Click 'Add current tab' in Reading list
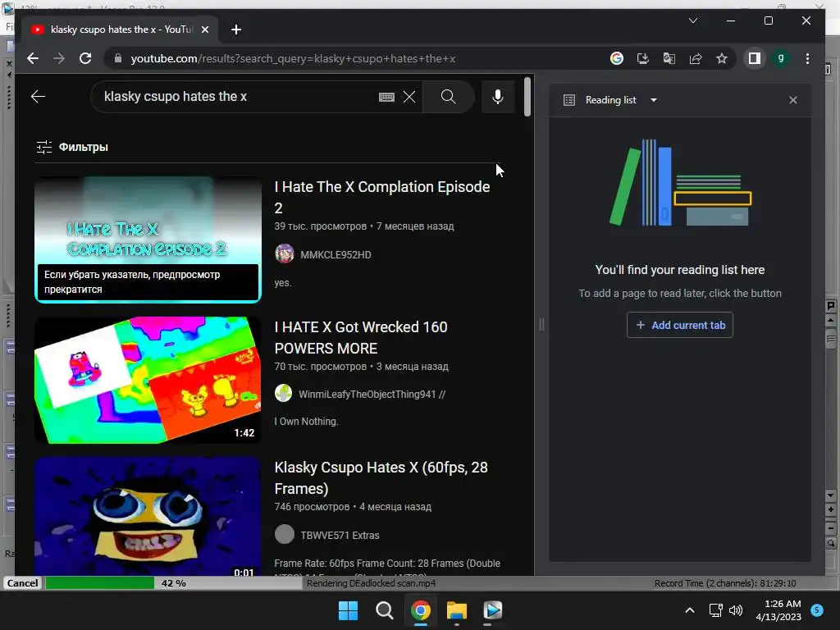The width and height of the screenshot is (840, 630). 680,325
